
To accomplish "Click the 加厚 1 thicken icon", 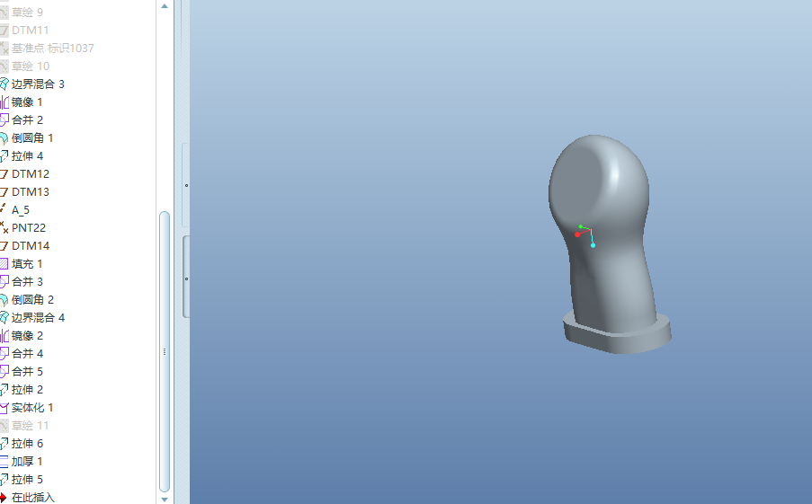I will pos(4,462).
